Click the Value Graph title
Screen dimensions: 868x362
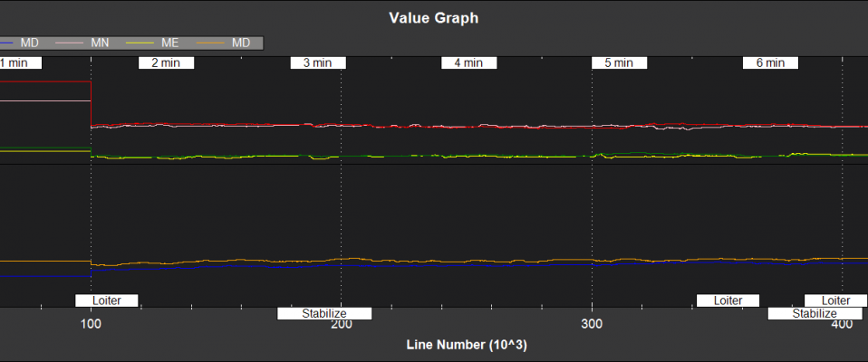pyautogui.click(x=433, y=17)
